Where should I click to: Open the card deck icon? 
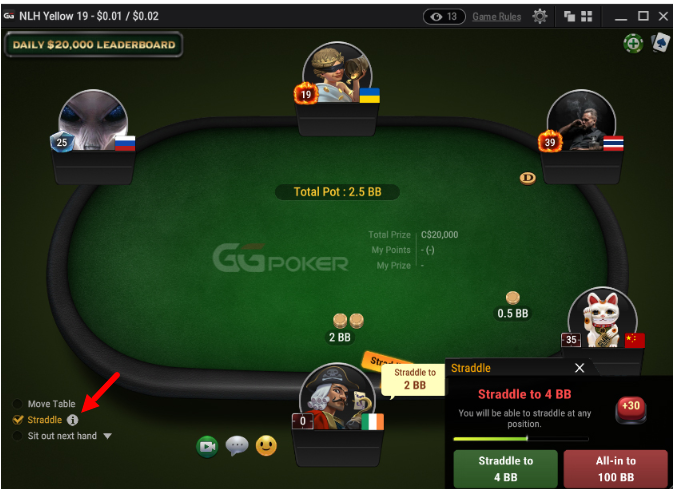pyautogui.click(x=660, y=43)
